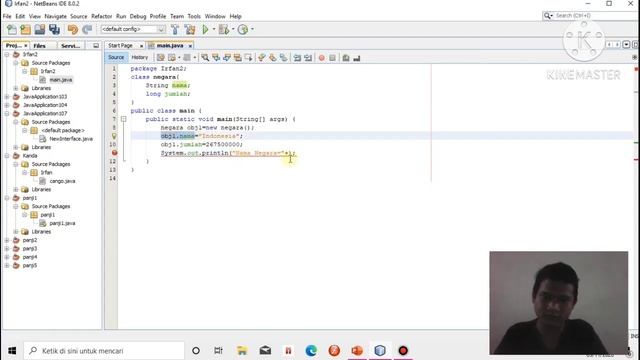Screen dimensions: 640x360
Task: Open PowerPoint from the taskbar
Action: (357, 351)
